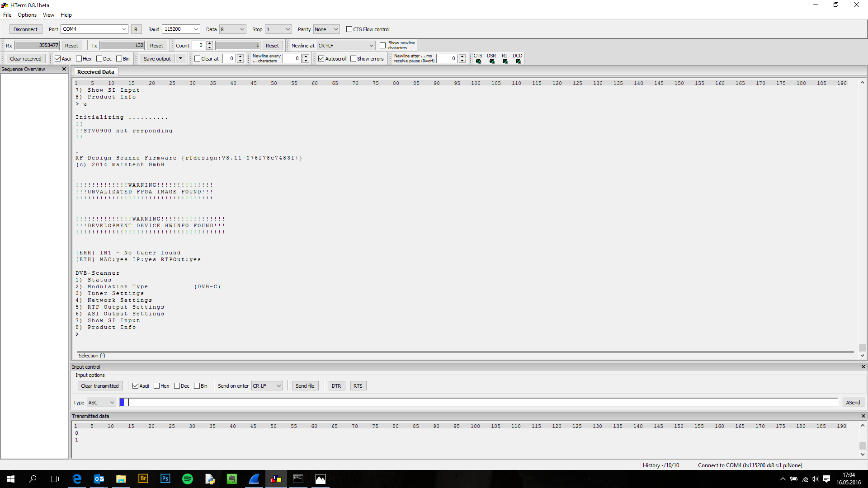Open Photoshop from the taskbar
This screenshot has width=868, height=488.
(x=165, y=479)
